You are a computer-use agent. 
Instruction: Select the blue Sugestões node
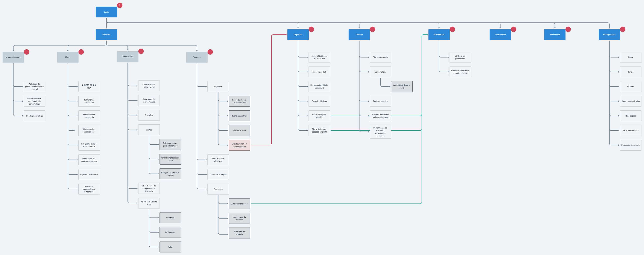(298, 35)
